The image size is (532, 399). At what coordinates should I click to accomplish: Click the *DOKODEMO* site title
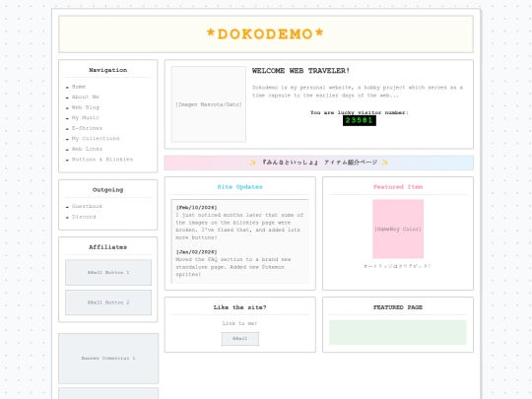pyautogui.click(x=265, y=33)
